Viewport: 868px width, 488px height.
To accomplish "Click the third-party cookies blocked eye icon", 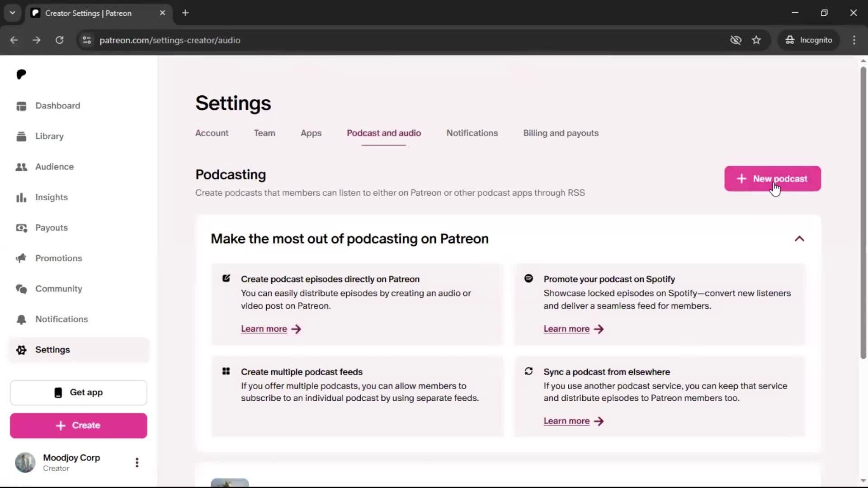I will (x=736, y=40).
